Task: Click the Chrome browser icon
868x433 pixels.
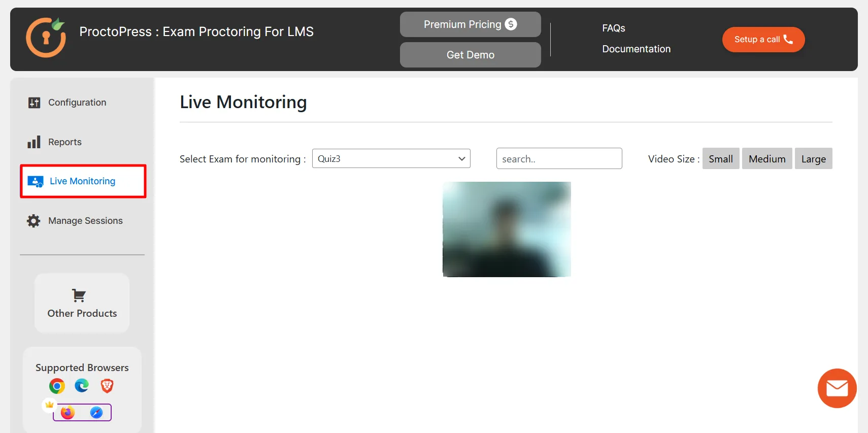Action: [57, 386]
